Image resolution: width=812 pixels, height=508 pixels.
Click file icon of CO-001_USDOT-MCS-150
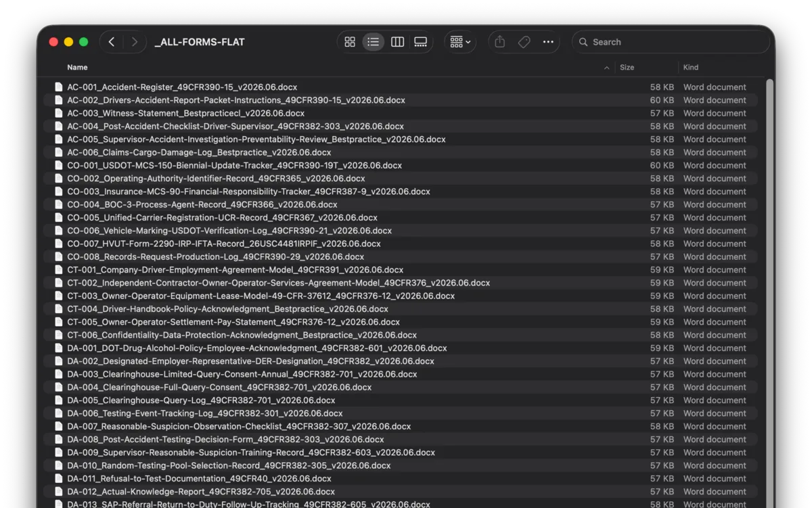[59, 166]
